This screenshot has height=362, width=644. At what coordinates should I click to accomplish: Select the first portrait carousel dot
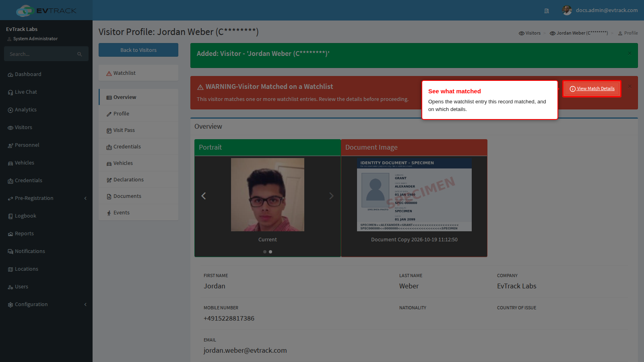265,252
